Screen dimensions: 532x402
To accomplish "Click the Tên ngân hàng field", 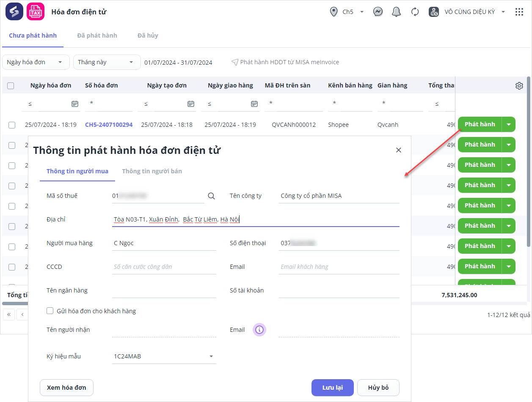I will (164, 290).
